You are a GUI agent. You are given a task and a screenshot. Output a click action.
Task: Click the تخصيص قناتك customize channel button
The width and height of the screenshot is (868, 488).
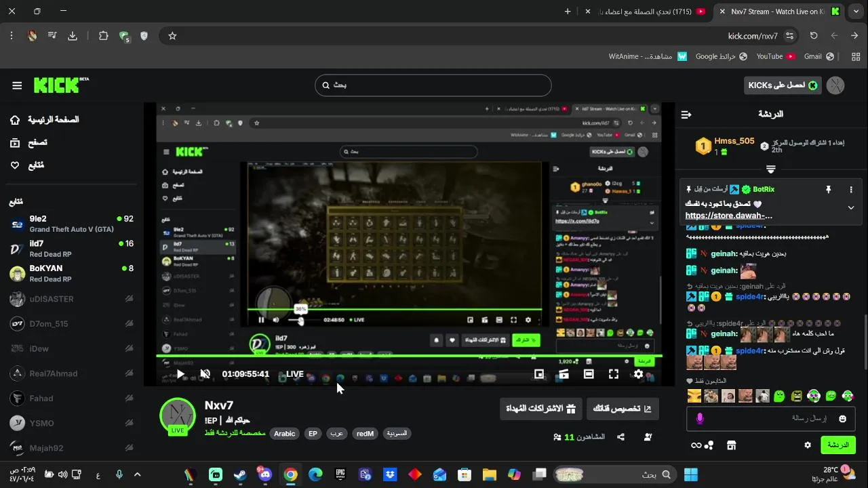click(x=623, y=409)
